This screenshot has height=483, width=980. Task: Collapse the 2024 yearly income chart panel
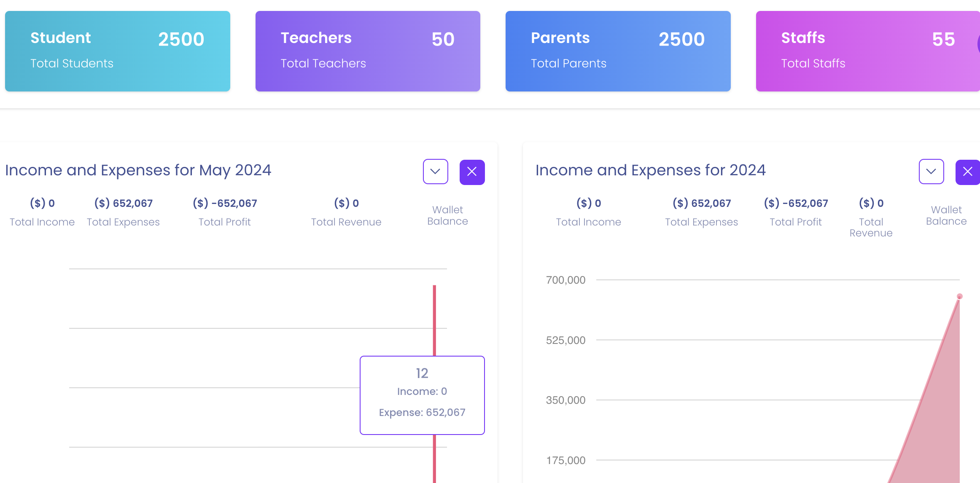click(931, 172)
